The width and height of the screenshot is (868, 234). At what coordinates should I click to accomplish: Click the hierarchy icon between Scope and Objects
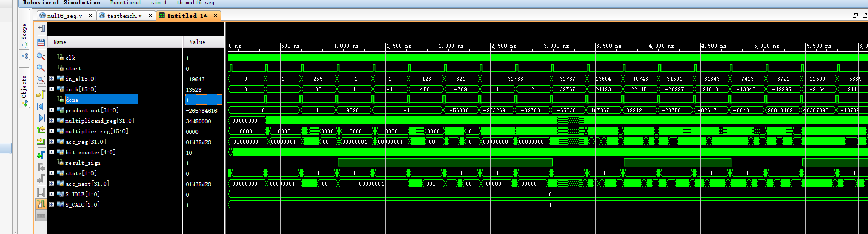click(x=24, y=56)
